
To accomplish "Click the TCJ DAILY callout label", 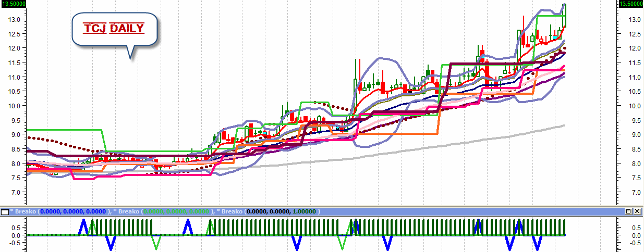I will click(x=114, y=29).
